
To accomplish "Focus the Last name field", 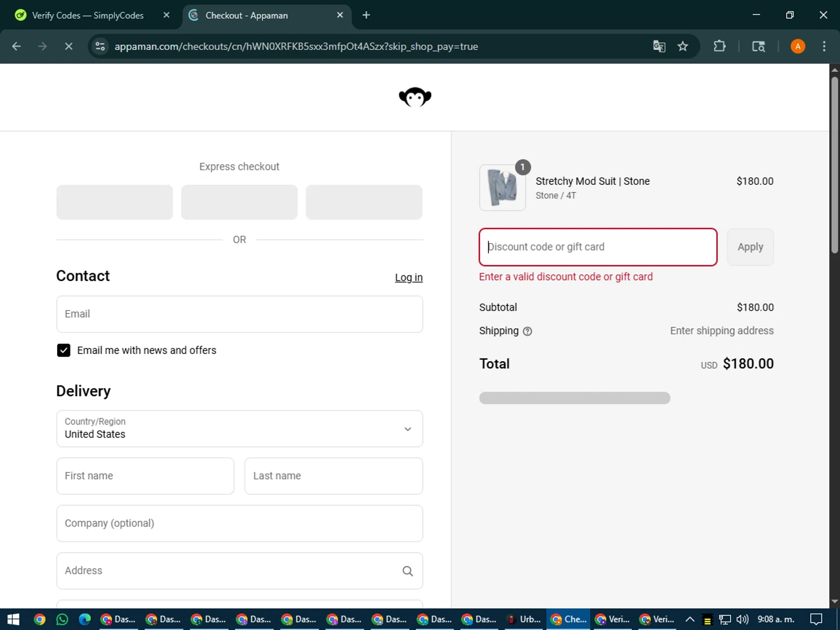I will (334, 476).
